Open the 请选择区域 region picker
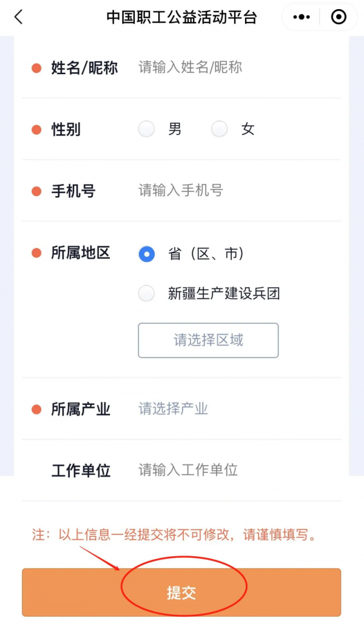The width and height of the screenshot is (364, 626). pyautogui.click(x=207, y=340)
